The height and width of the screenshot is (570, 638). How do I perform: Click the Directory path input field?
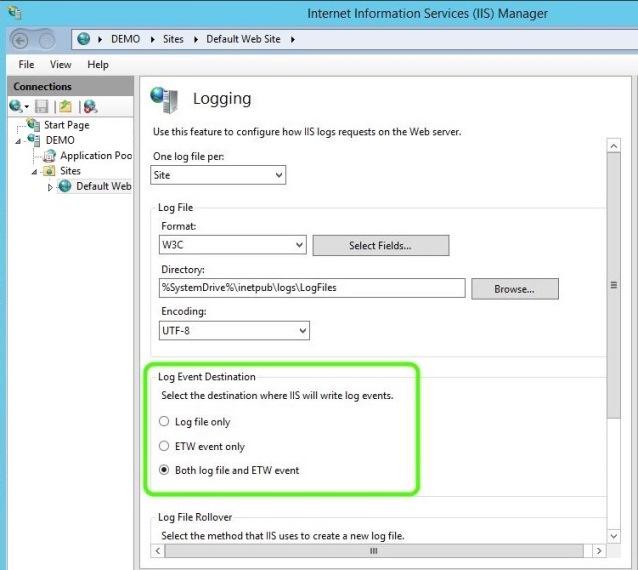pyautogui.click(x=312, y=288)
